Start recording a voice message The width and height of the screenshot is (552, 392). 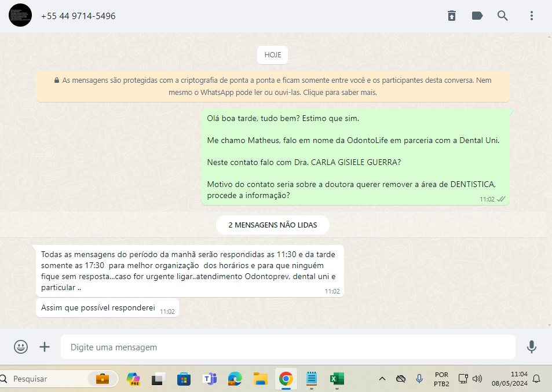pyautogui.click(x=532, y=347)
